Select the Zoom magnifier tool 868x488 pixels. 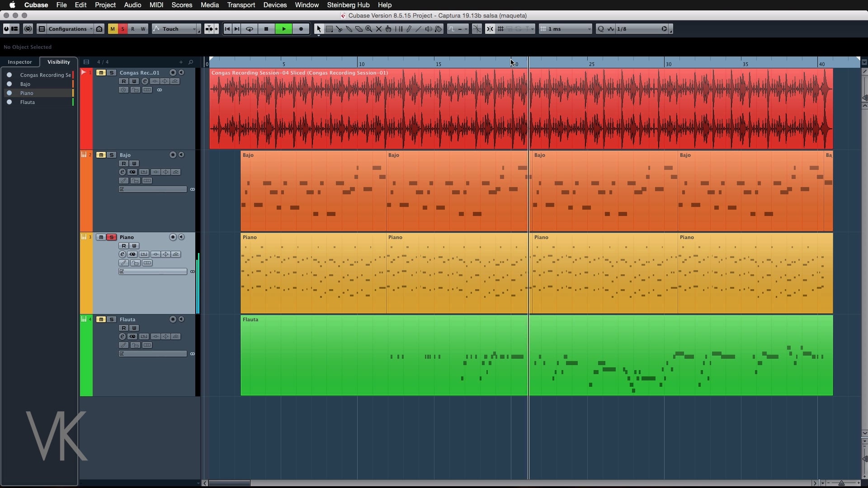369,29
